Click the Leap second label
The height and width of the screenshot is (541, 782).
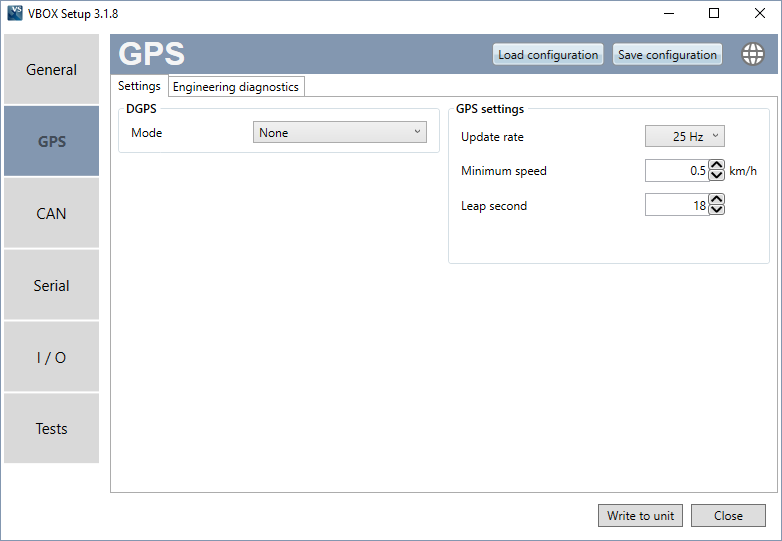[494, 205]
